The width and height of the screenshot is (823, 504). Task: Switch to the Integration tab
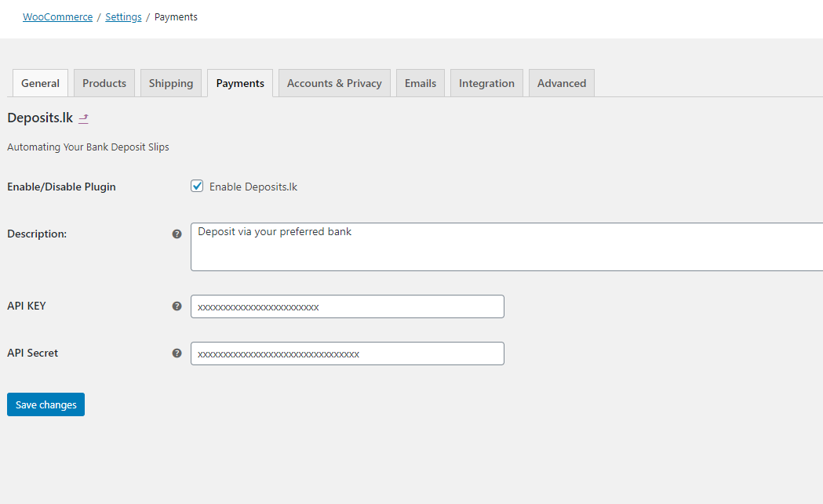(486, 83)
